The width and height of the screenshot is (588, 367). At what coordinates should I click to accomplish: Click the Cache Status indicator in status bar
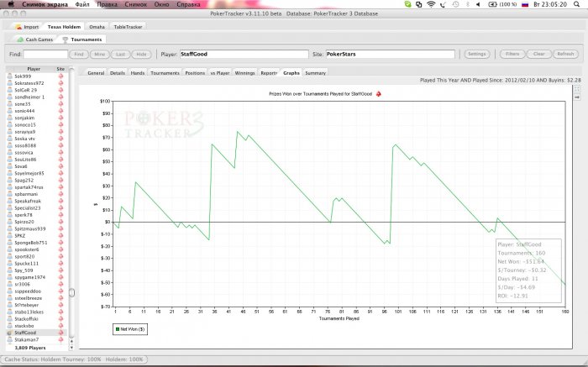[x=74, y=359]
